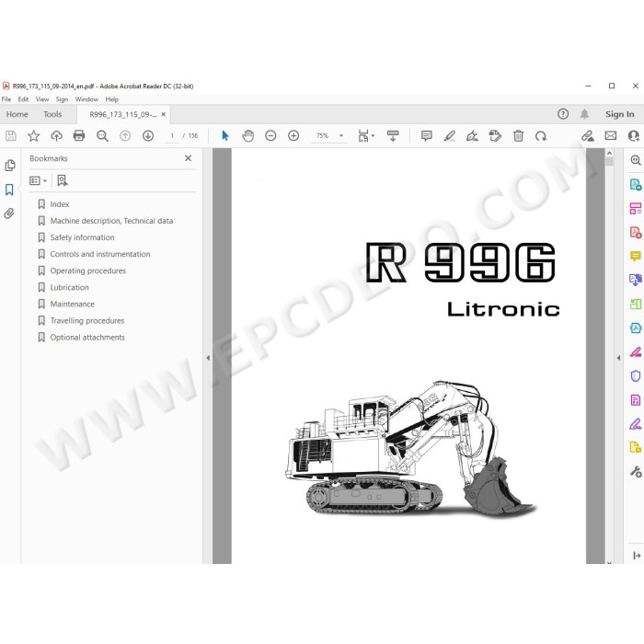
Task: Click the Sign In link
Action: (619, 114)
